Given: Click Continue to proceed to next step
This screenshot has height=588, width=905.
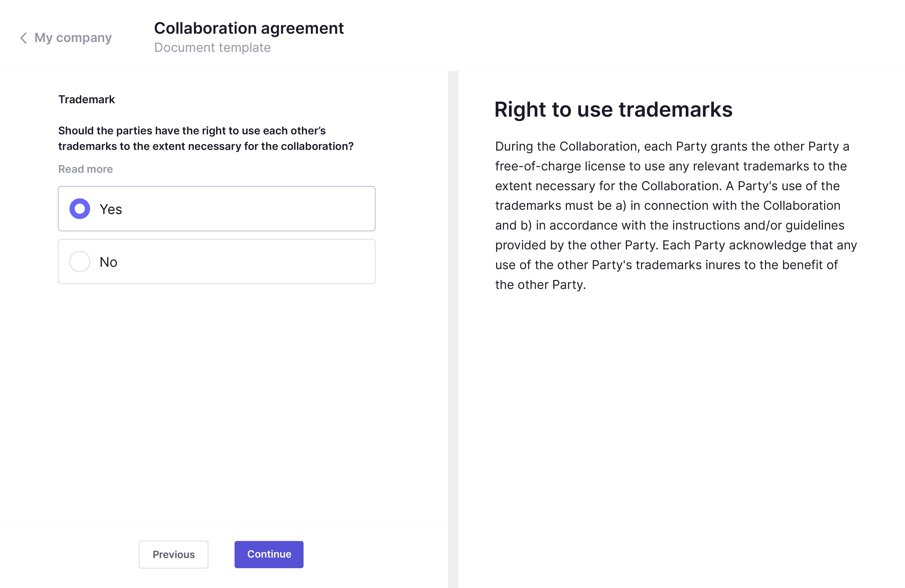Looking at the screenshot, I should (268, 554).
